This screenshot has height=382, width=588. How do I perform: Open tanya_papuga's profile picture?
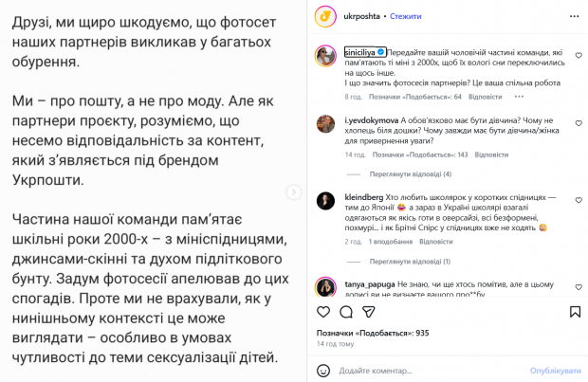pos(323,285)
